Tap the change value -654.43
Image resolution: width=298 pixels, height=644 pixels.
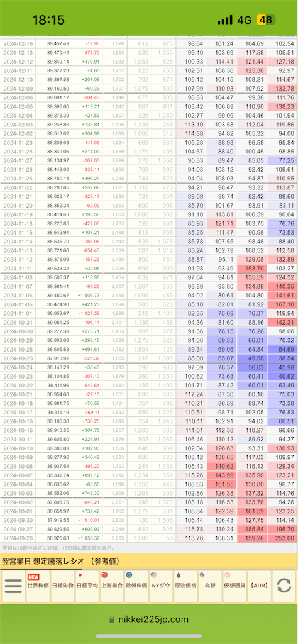[x=91, y=250]
